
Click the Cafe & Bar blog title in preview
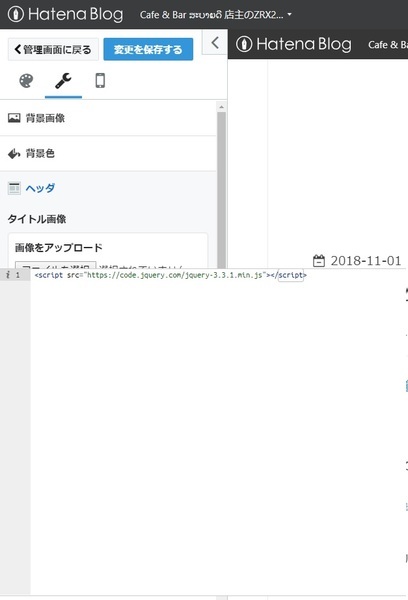point(388,45)
